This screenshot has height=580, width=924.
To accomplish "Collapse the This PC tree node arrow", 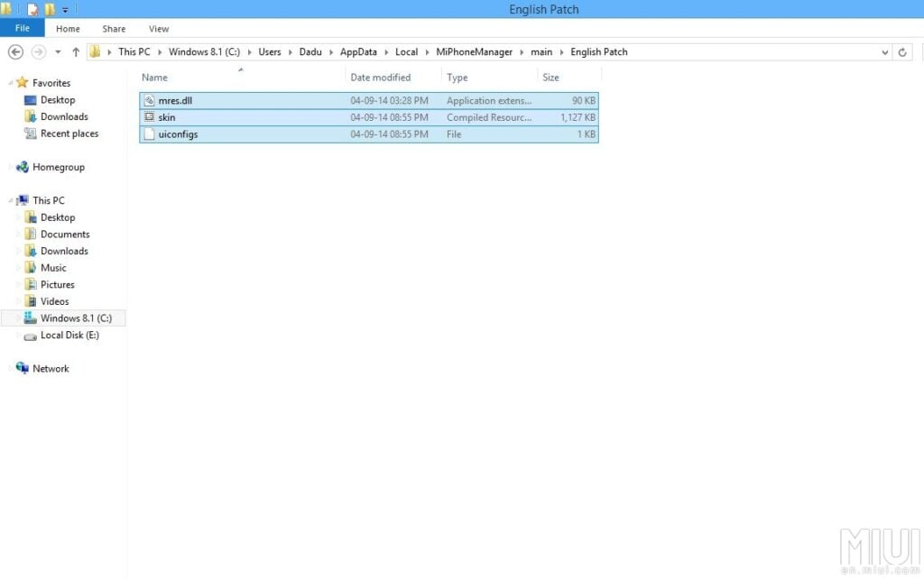I will coord(11,201).
